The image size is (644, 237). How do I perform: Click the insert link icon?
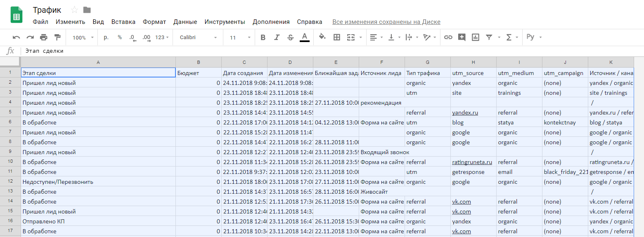(x=448, y=38)
